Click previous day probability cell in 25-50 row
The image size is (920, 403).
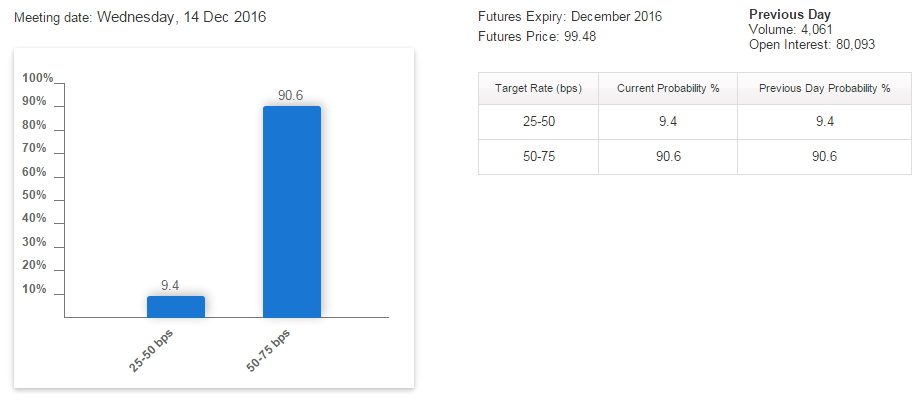click(x=824, y=122)
